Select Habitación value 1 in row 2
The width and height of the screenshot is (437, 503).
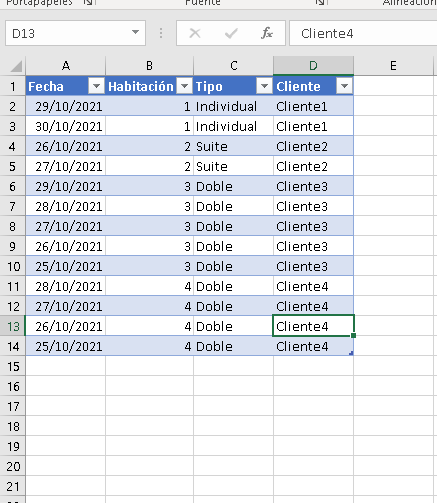pos(149,106)
